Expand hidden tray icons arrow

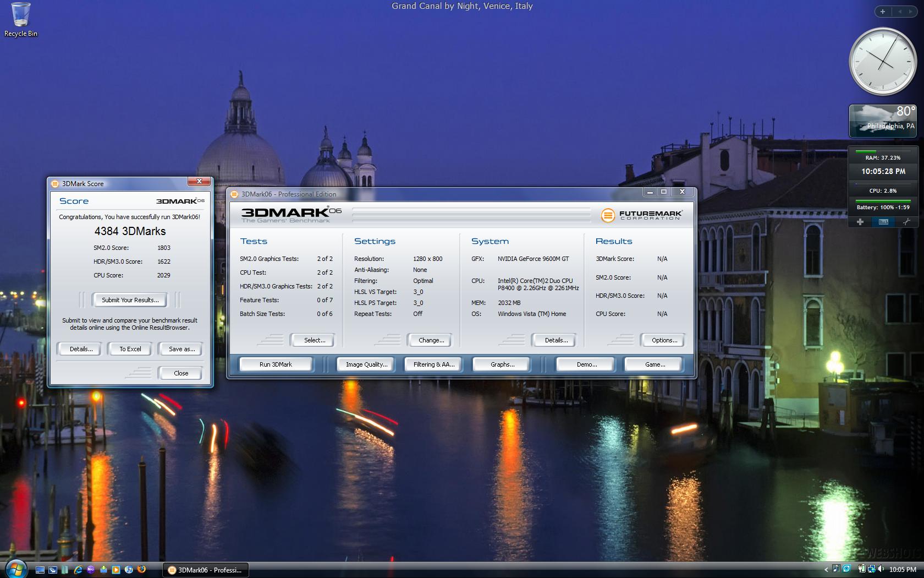[x=826, y=569]
